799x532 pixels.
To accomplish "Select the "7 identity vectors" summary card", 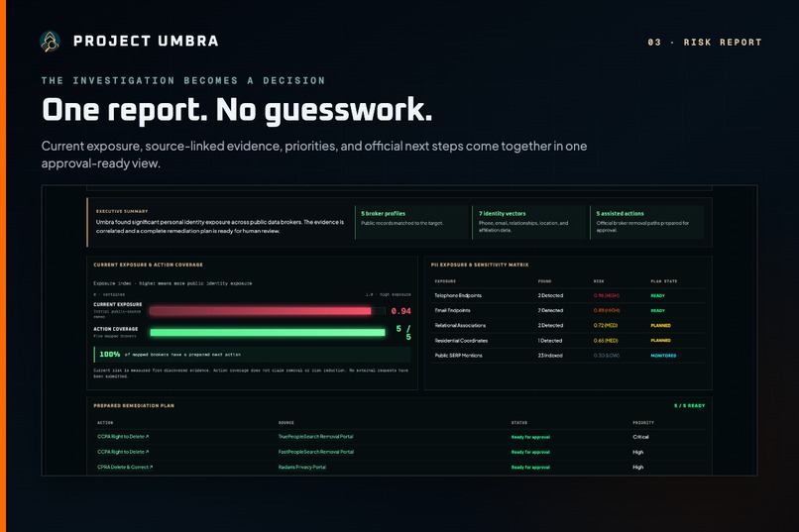I will (x=529, y=223).
